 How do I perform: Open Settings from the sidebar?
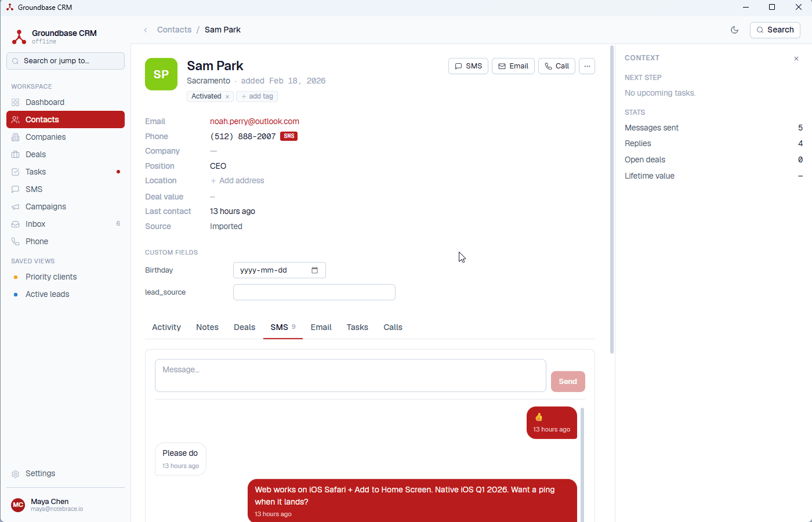pyautogui.click(x=66, y=473)
